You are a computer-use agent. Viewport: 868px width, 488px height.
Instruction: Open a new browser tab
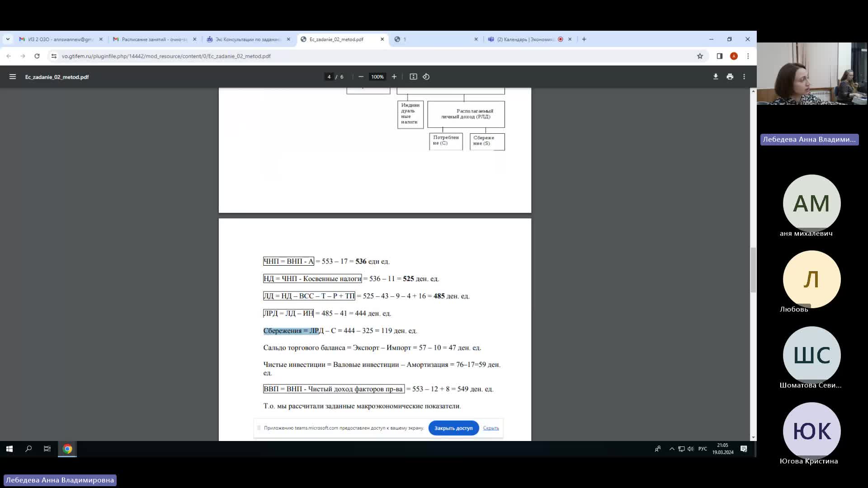(584, 39)
